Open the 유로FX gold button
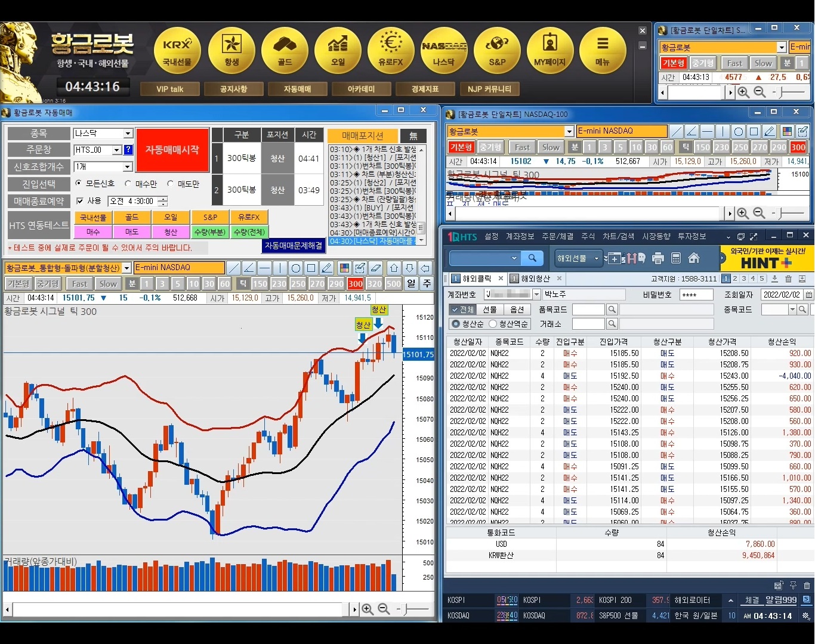This screenshot has height=644, width=815. coord(391,51)
